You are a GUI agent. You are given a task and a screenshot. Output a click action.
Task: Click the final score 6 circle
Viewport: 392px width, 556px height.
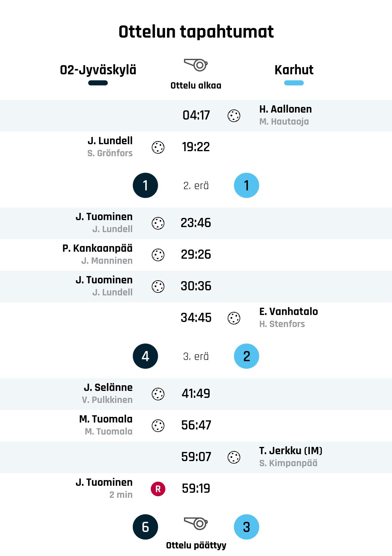tap(145, 527)
